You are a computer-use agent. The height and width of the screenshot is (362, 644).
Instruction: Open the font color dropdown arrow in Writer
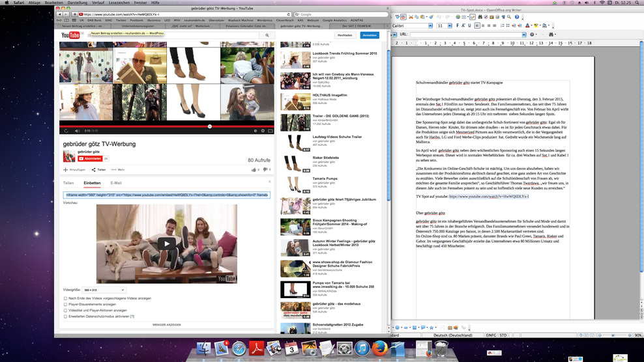532,25
